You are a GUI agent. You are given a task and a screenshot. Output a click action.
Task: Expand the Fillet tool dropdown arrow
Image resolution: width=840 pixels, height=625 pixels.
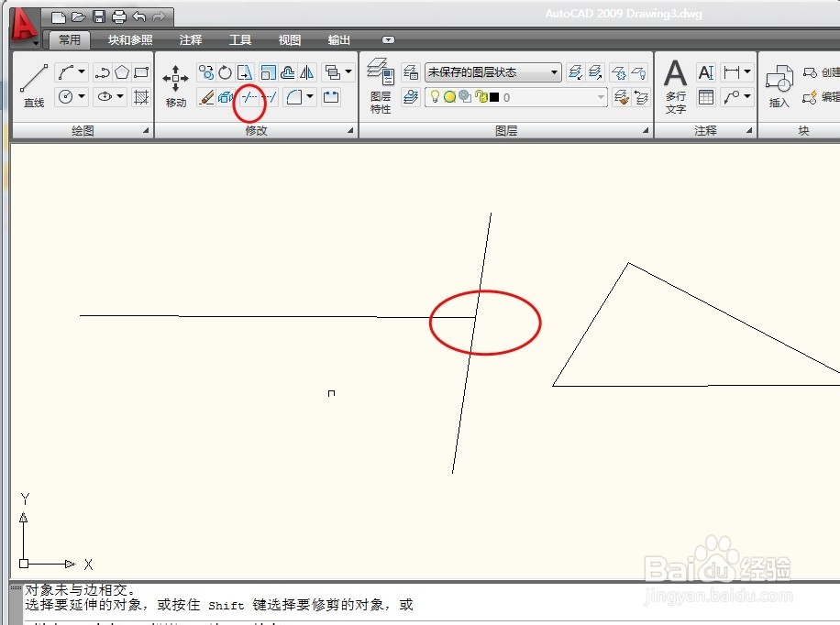[x=308, y=95]
